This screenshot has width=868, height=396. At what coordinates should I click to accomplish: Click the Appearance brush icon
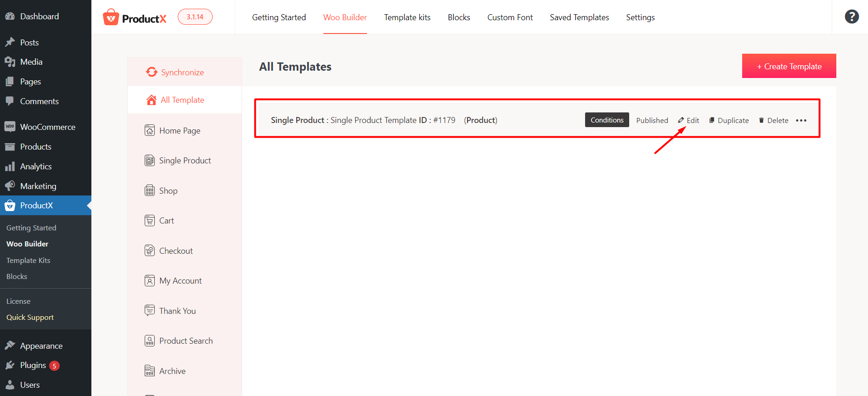tap(10, 346)
